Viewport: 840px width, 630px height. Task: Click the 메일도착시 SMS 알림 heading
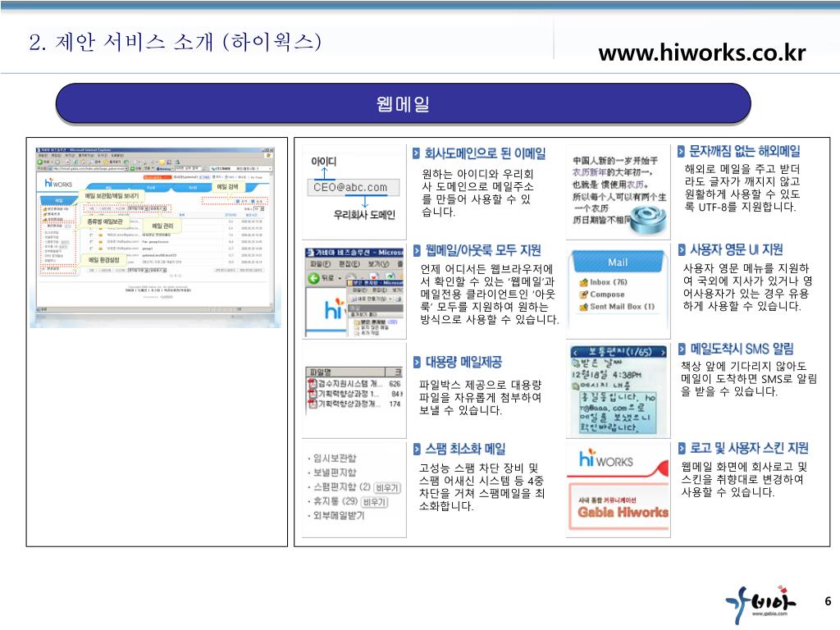pyautogui.click(x=742, y=349)
